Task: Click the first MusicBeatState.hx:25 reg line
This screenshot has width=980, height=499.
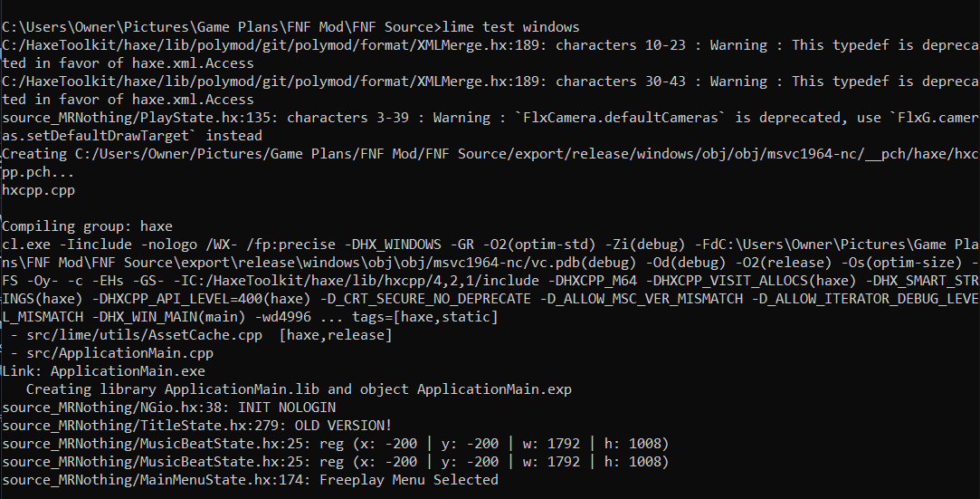Action: 336,444
